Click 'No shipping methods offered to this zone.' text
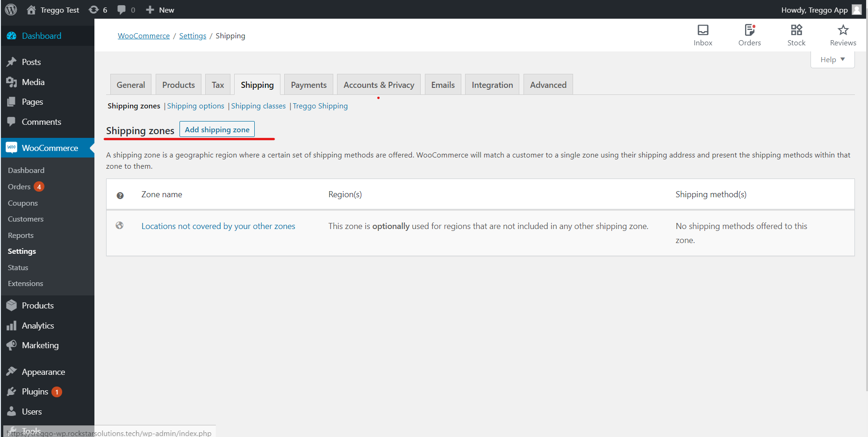 pyautogui.click(x=741, y=233)
